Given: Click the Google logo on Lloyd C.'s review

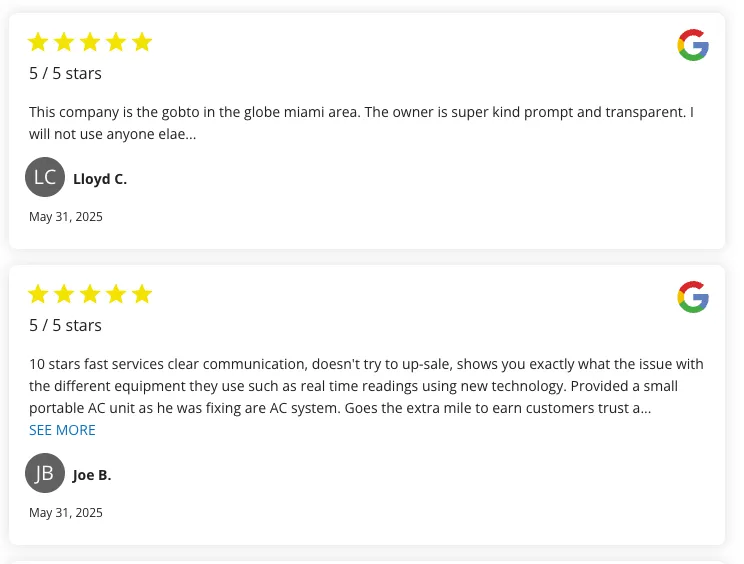Looking at the screenshot, I should (693, 45).
